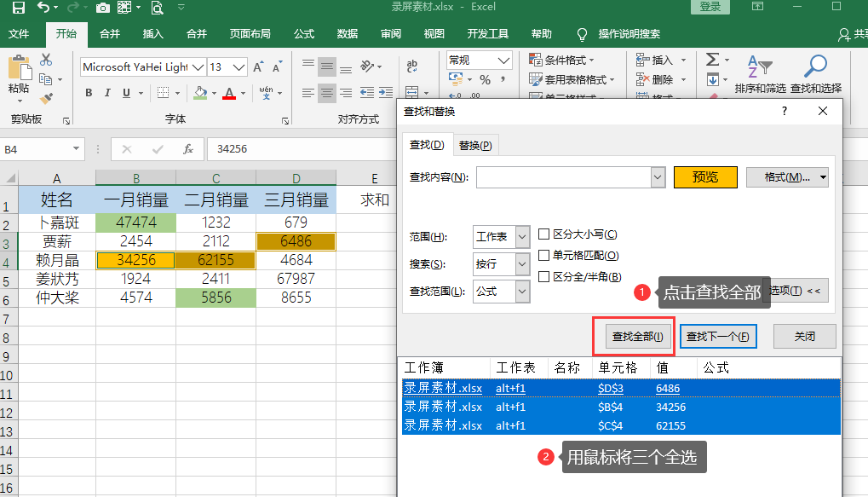Click the Font Color red A icon

pyautogui.click(x=229, y=93)
